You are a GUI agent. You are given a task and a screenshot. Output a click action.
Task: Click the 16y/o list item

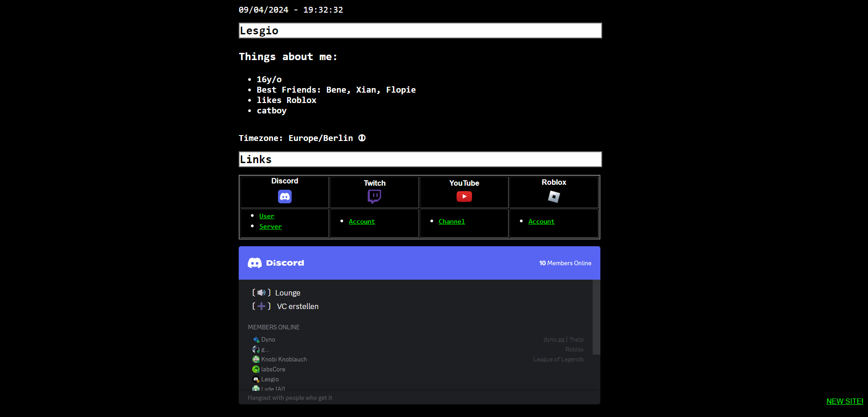point(269,80)
